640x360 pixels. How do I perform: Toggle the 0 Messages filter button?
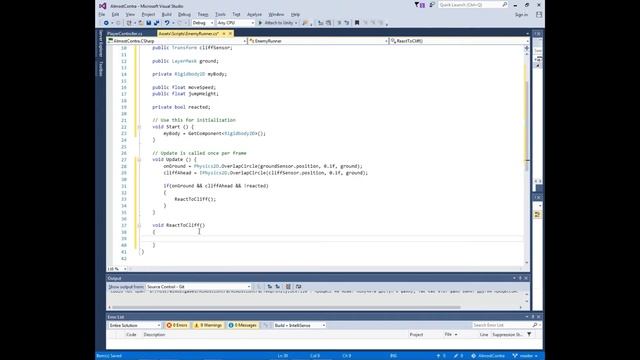[242, 325]
